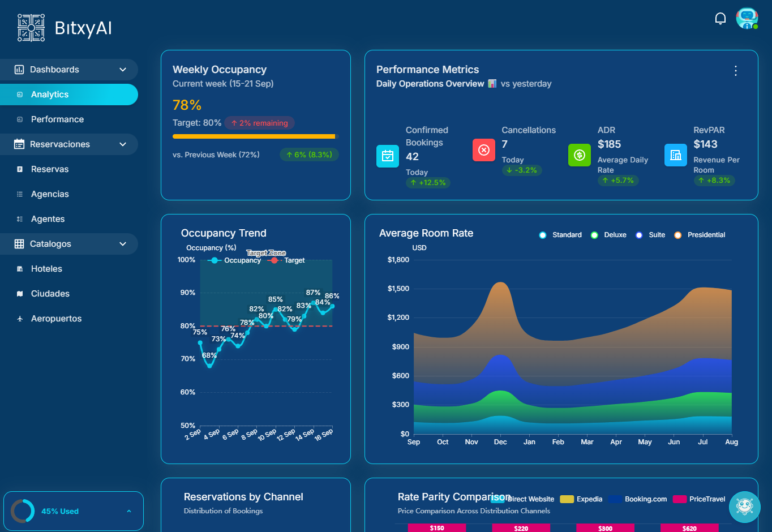Click the Confirmed Bookings calendar icon

(388, 156)
